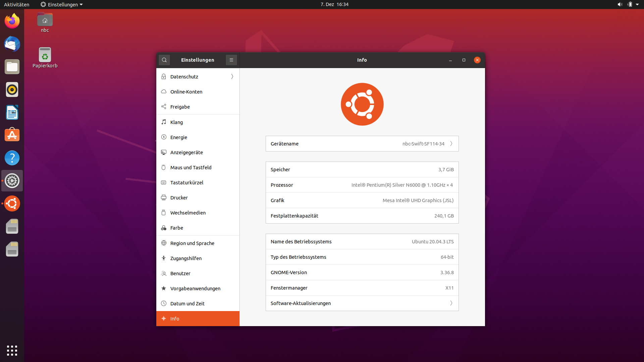Open Ubuntu Software store icon

coord(12,135)
